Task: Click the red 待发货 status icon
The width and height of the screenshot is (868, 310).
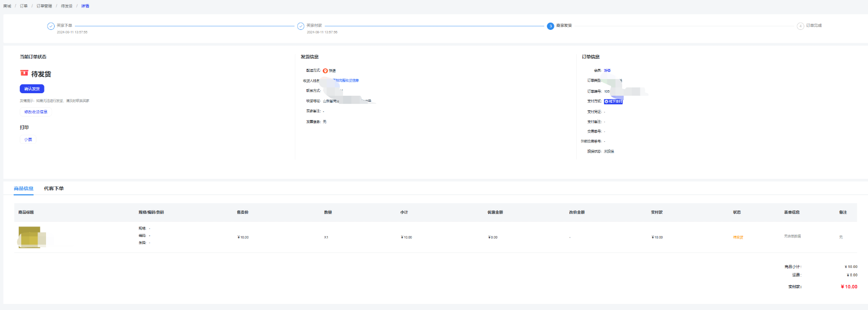Action: point(24,73)
